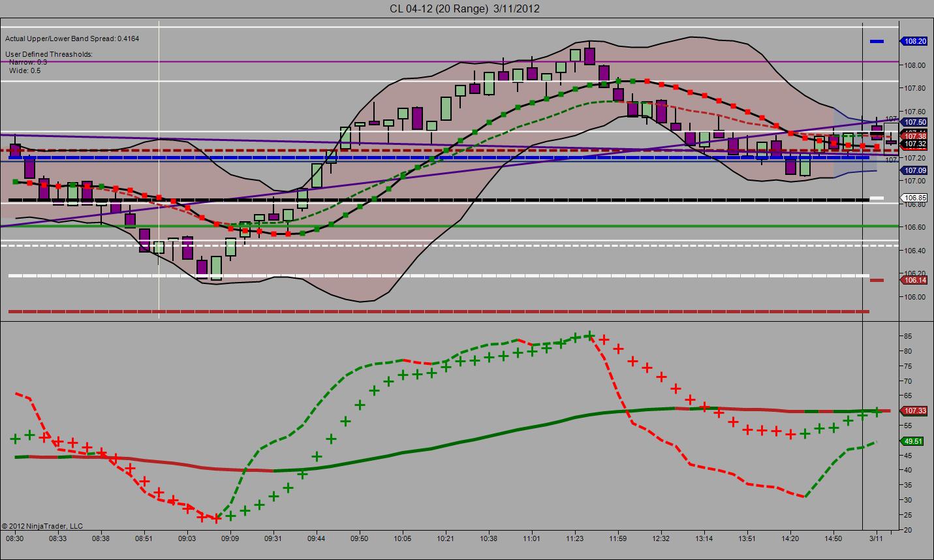Click the 10:05 time axis label
The image size is (934, 560).
[403, 539]
